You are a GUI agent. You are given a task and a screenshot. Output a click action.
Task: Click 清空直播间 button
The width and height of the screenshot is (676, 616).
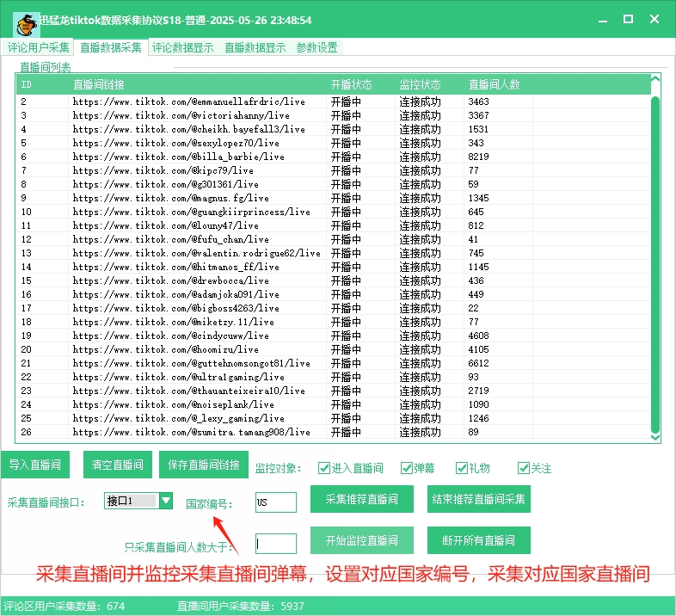(x=118, y=465)
